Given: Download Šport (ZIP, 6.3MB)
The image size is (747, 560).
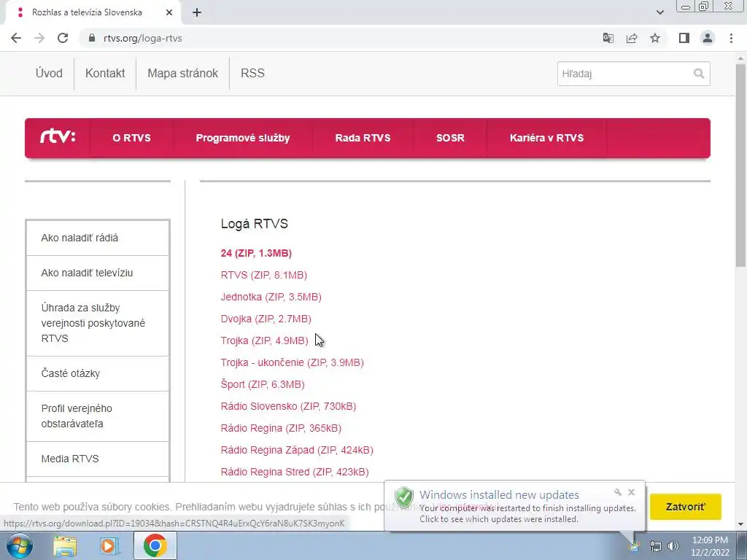Looking at the screenshot, I should point(263,385).
